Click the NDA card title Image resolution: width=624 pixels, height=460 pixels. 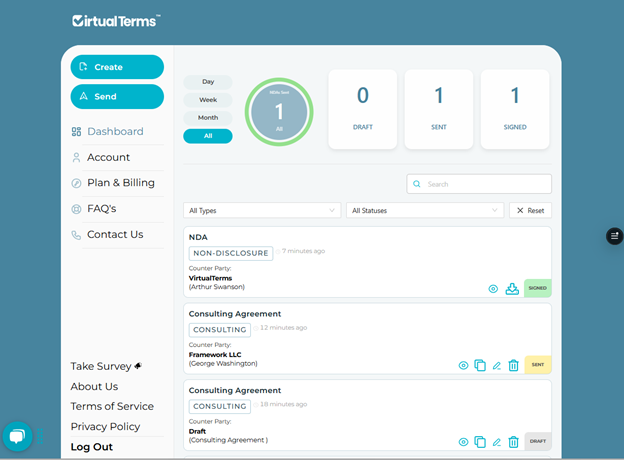pos(198,237)
